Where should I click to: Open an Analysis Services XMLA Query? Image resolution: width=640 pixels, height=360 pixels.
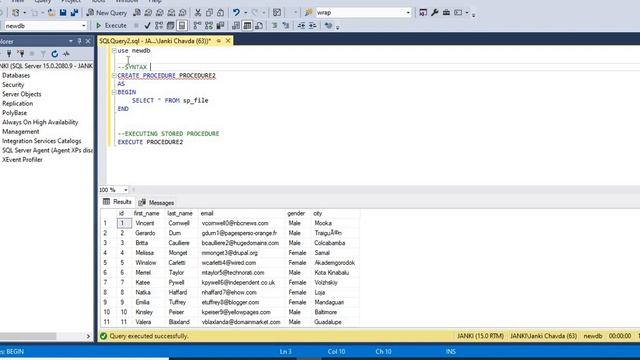(x=171, y=13)
